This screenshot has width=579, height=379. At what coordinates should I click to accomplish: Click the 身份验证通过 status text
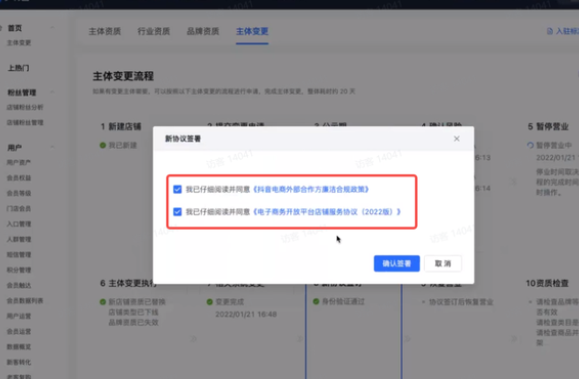(x=343, y=302)
